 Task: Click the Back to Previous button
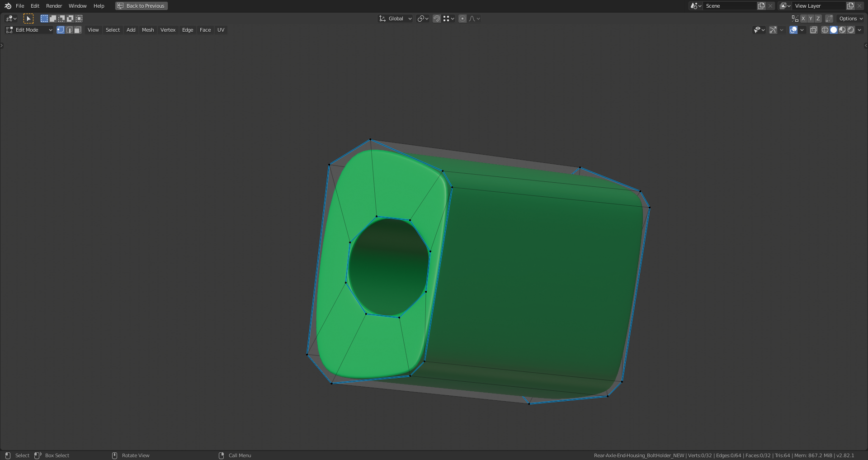click(142, 6)
